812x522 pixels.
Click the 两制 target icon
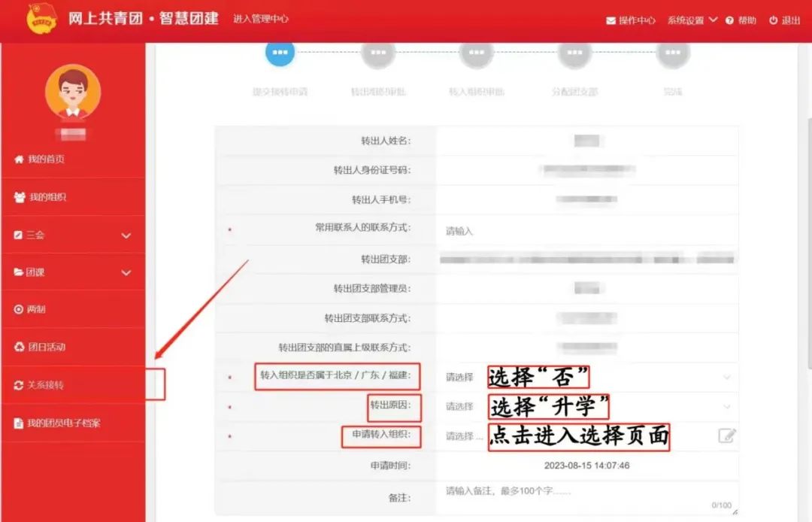point(19,310)
